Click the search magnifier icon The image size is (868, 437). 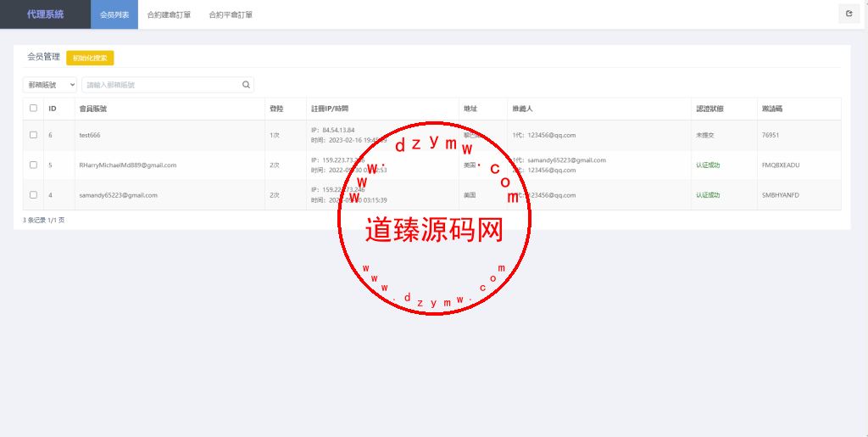[247, 85]
